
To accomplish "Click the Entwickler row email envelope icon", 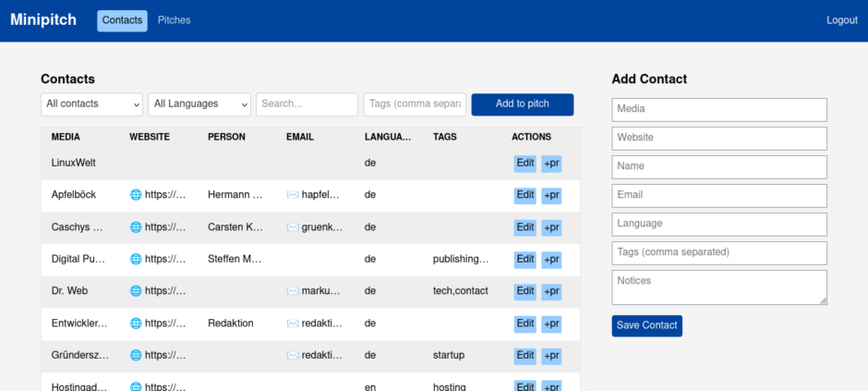I will [x=293, y=324].
